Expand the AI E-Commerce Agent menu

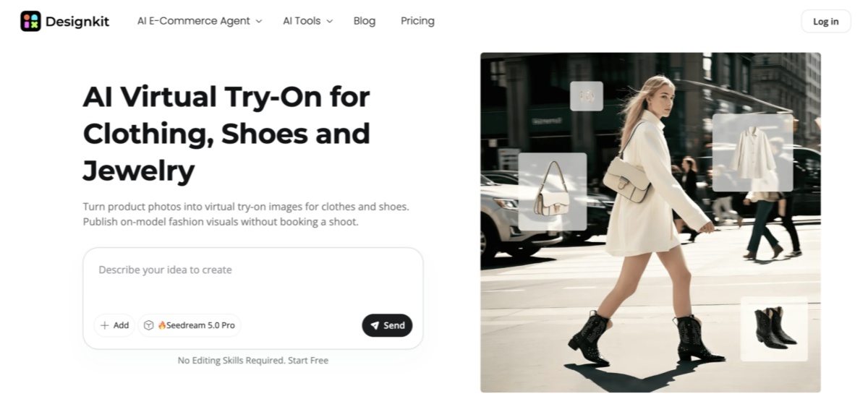click(x=200, y=21)
